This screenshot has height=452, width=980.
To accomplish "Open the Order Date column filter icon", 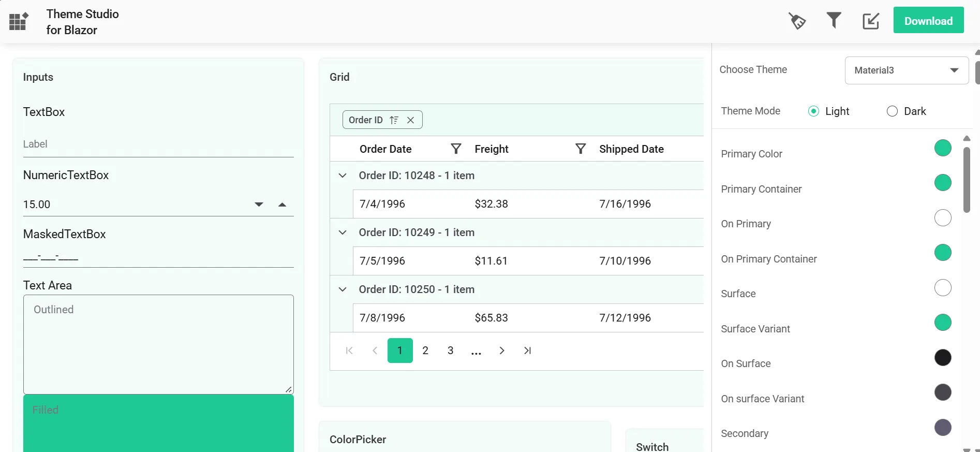I will pos(456,149).
